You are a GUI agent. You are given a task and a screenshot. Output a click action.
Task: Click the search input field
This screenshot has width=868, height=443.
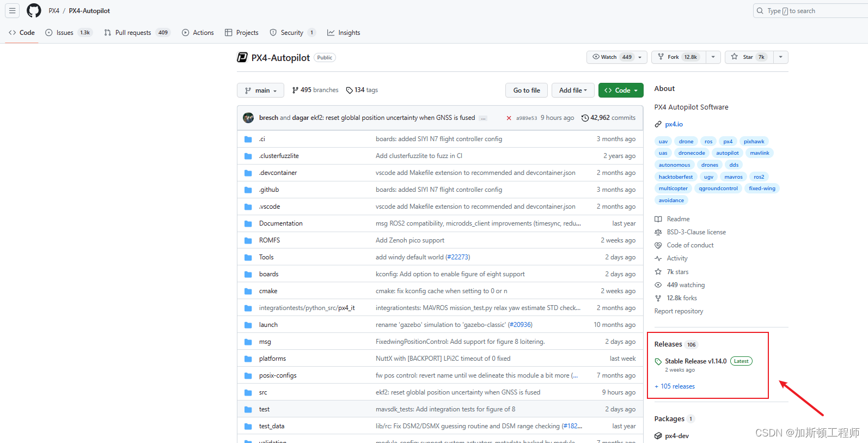pos(811,11)
